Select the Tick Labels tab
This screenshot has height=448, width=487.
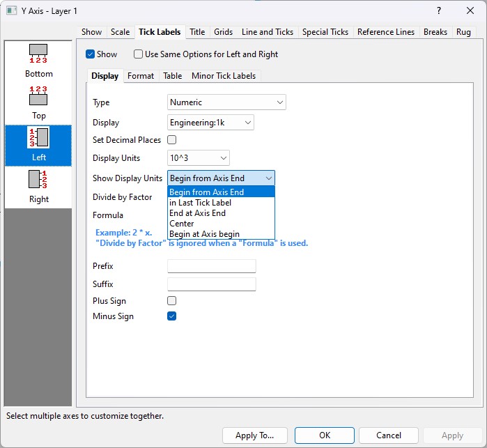160,32
